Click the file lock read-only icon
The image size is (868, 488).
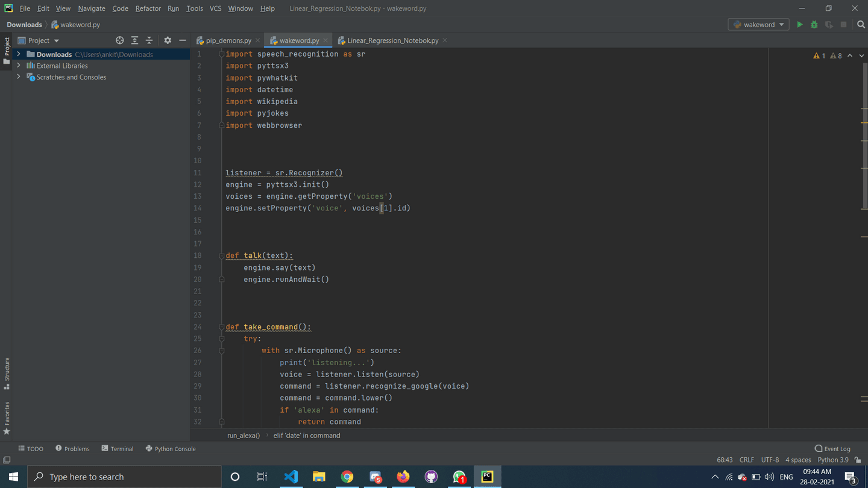coord(858,460)
